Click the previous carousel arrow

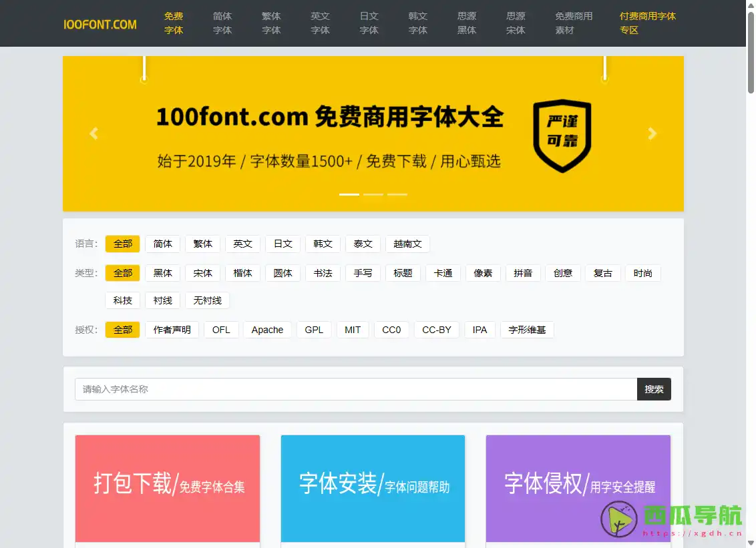tap(93, 133)
